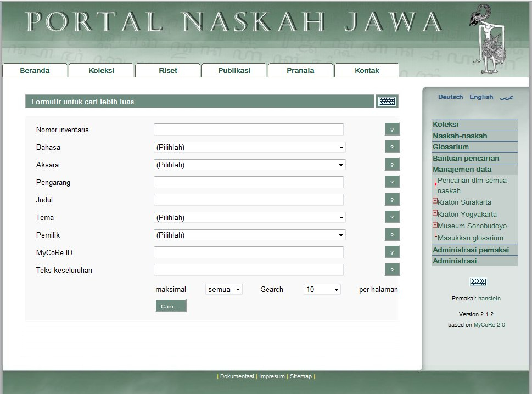This screenshot has height=394, width=532.
Task: Open help for the Bahasa field
Action: click(x=392, y=147)
